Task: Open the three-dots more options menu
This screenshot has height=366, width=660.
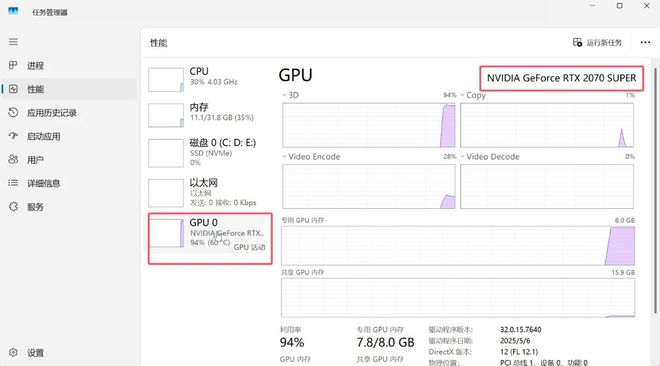Action: coord(645,42)
